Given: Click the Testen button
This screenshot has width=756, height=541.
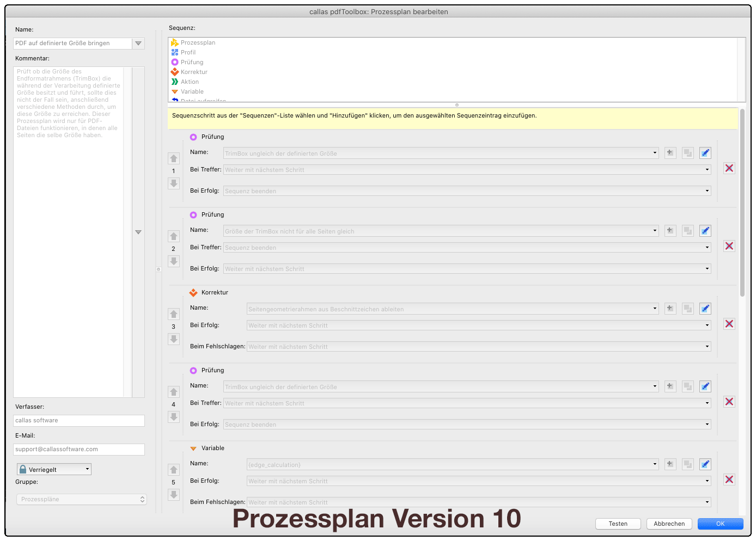Looking at the screenshot, I should (618, 524).
